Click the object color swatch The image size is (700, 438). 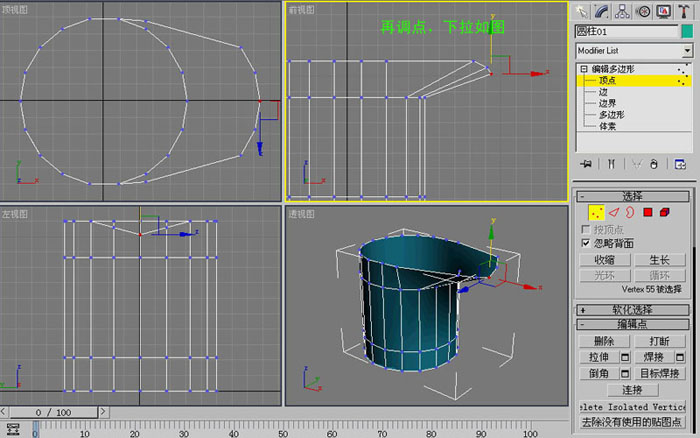[687, 31]
